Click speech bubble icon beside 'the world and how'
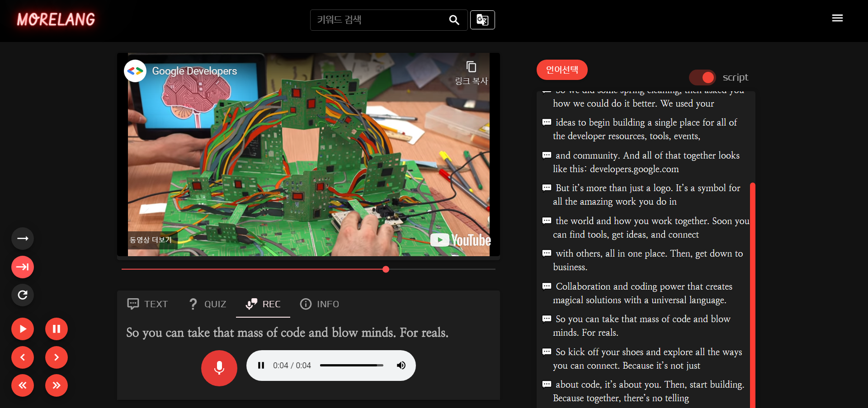 coord(547,221)
